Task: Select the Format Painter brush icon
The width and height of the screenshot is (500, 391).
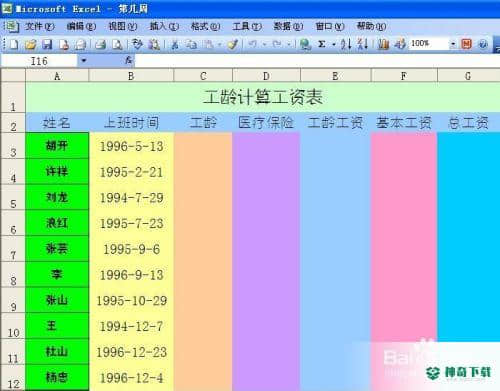Action: [233, 44]
